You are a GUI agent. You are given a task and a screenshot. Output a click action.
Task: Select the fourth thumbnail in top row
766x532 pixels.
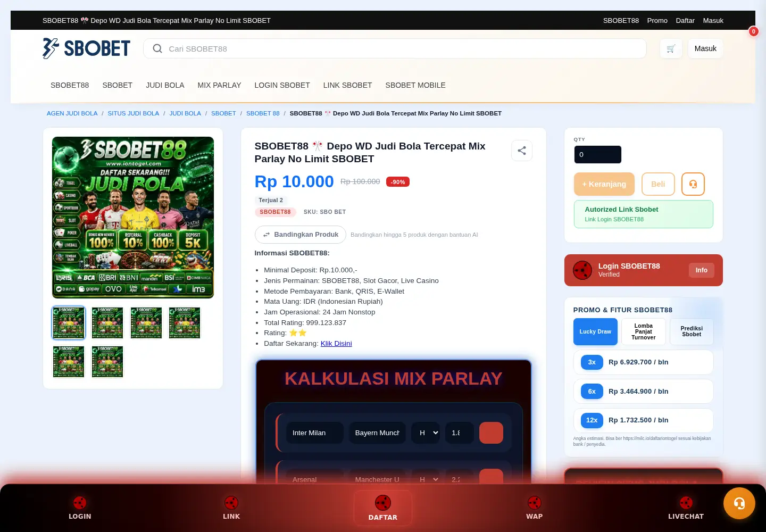click(185, 323)
